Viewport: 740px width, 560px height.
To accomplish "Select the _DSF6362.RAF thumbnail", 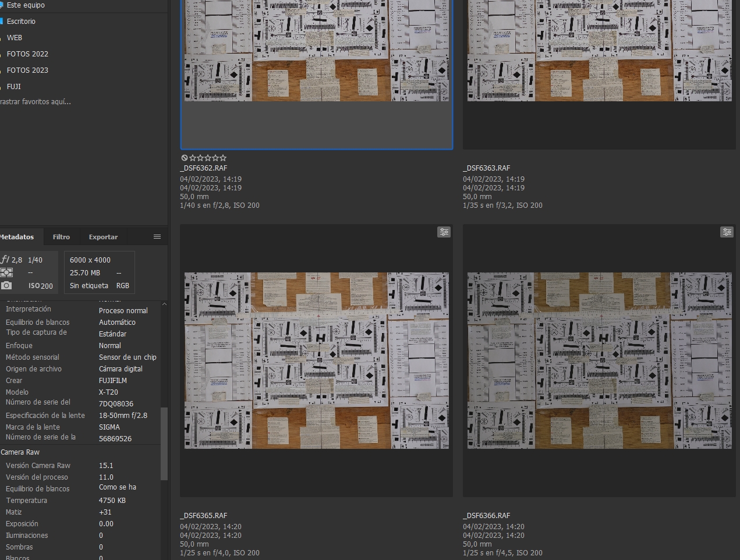I will (x=317, y=51).
